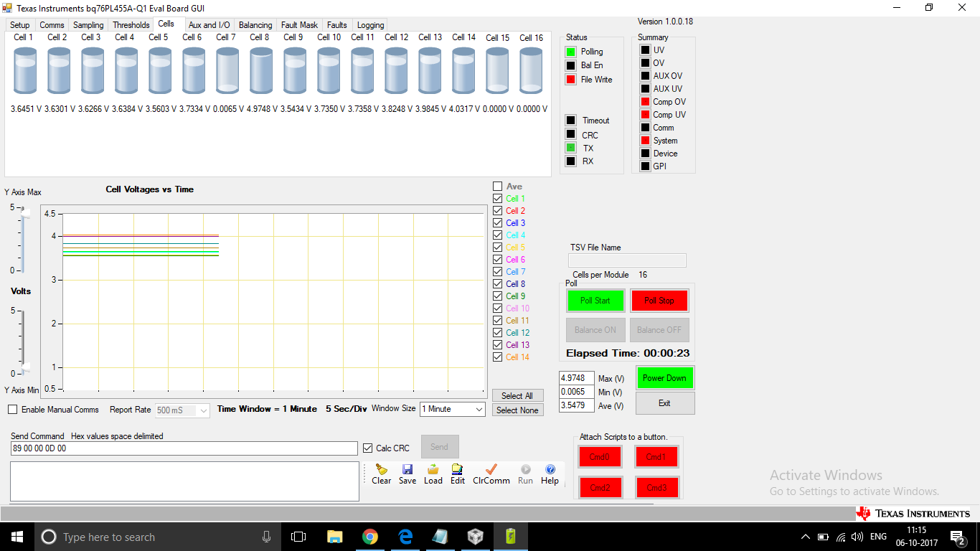Open the Aux and I/O tab

coord(209,25)
